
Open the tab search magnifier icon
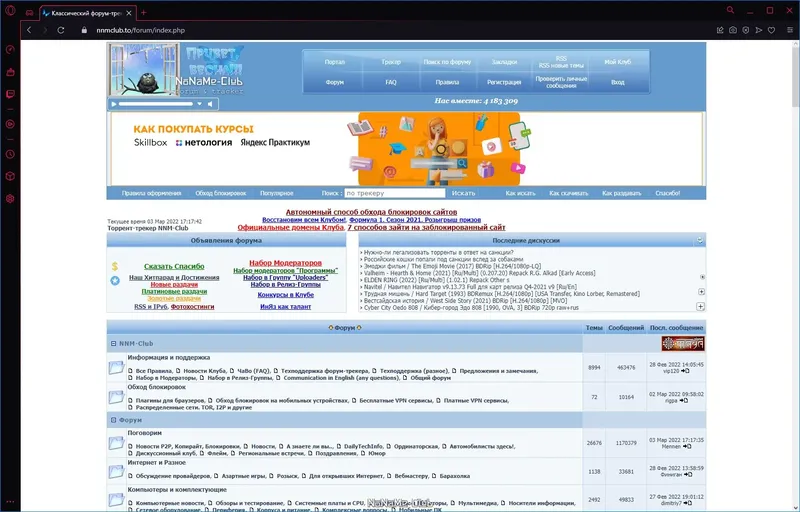coord(731,10)
